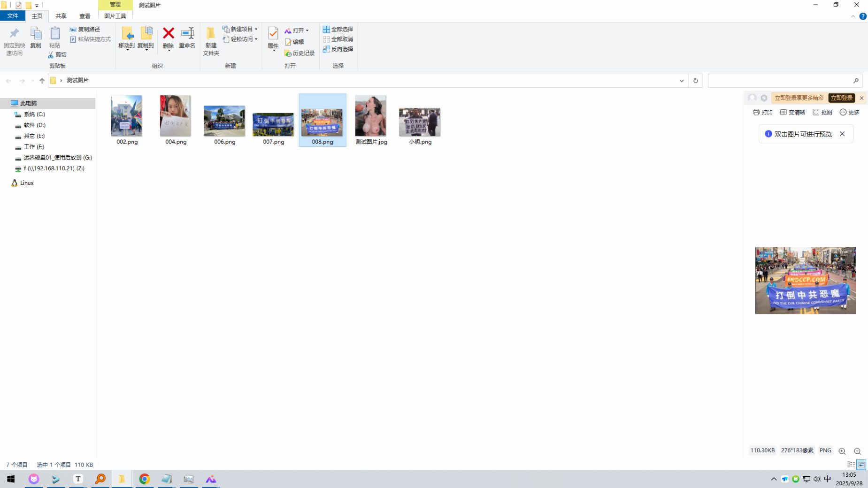Open Chrome from the taskbar

[x=144, y=479]
